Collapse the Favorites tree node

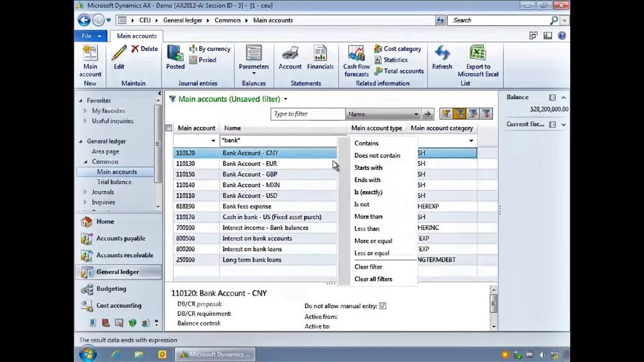[x=80, y=101]
